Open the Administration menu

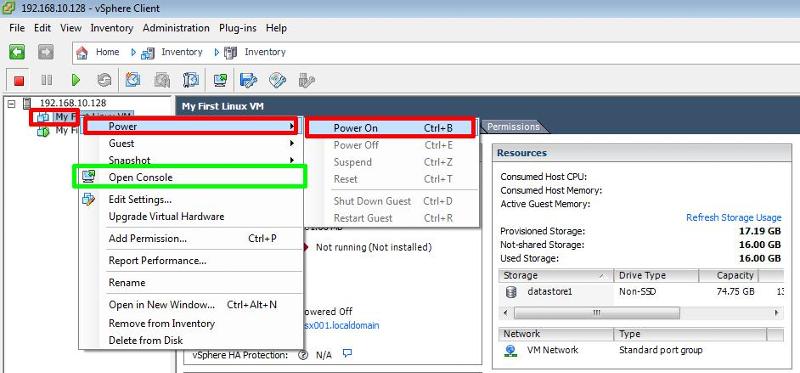pyautogui.click(x=176, y=28)
